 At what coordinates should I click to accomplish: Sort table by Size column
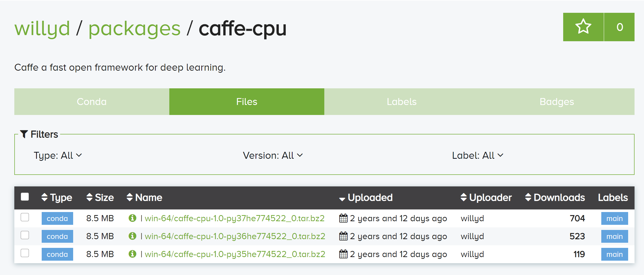click(100, 197)
